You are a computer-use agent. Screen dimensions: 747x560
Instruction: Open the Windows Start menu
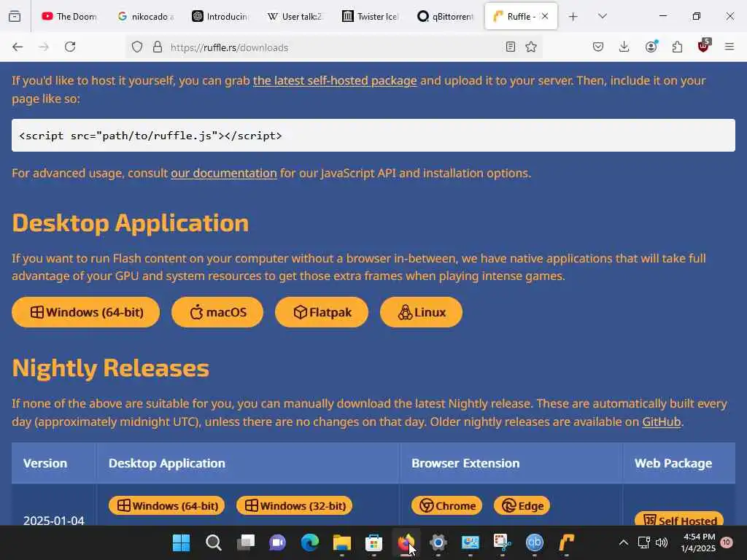coord(181,542)
